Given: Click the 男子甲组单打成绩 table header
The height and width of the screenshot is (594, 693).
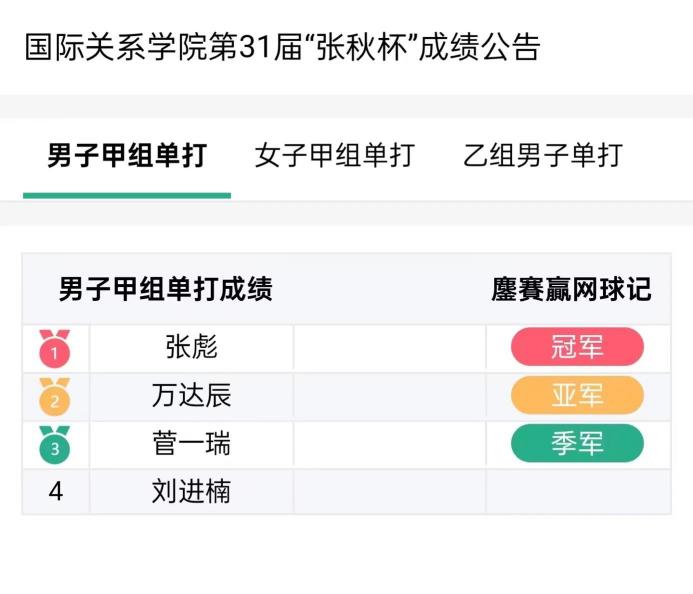Looking at the screenshot, I should (x=166, y=290).
